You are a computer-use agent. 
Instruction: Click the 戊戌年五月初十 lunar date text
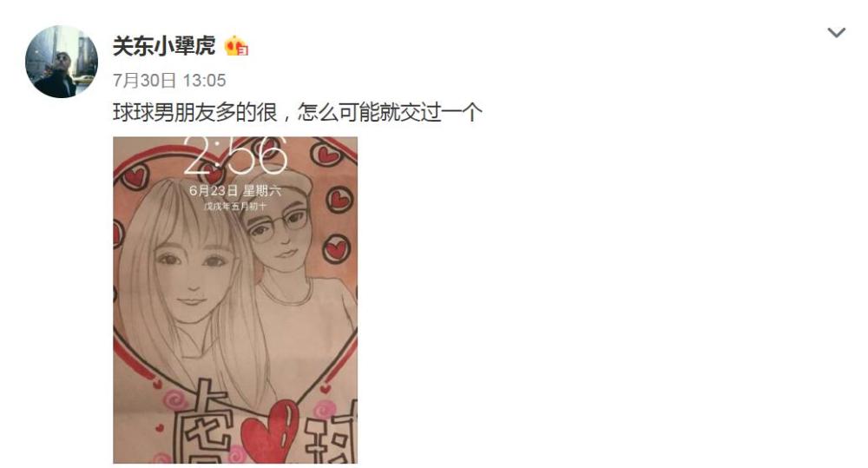(235, 206)
